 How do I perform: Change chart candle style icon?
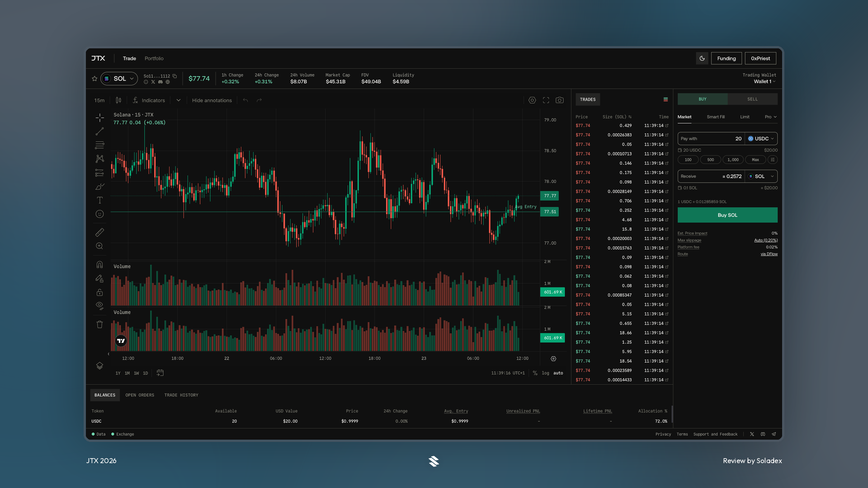pos(118,100)
